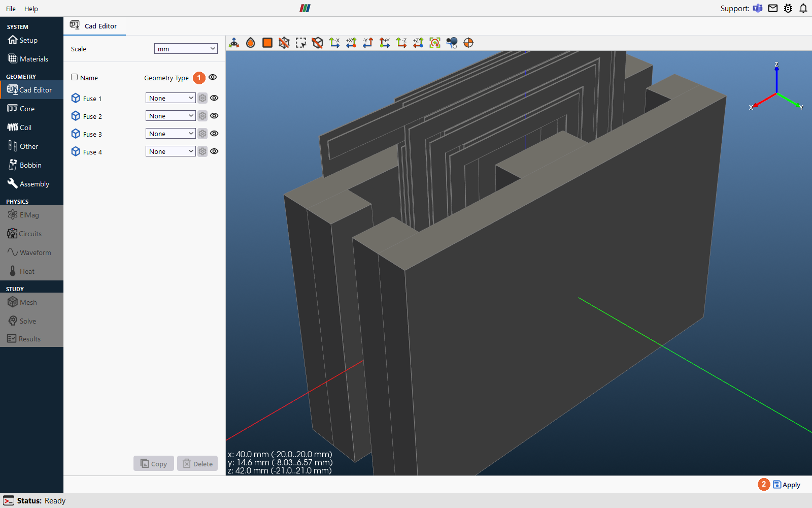Click the orange droplet opacity icon
This screenshot has height=508, width=812.
point(251,43)
